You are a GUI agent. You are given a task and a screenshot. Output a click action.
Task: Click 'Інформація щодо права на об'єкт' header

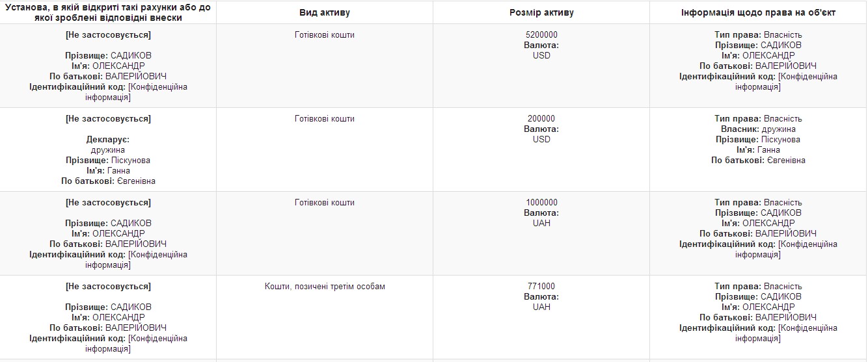point(758,12)
